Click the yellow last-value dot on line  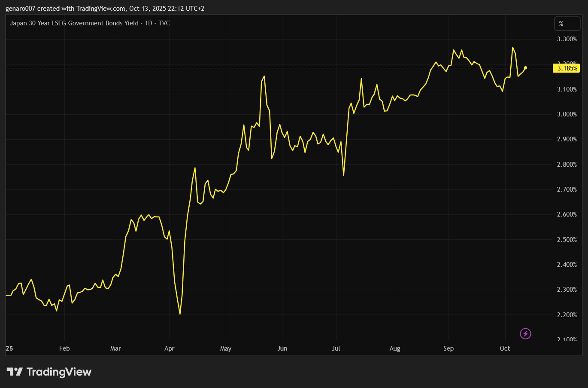[525, 68]
